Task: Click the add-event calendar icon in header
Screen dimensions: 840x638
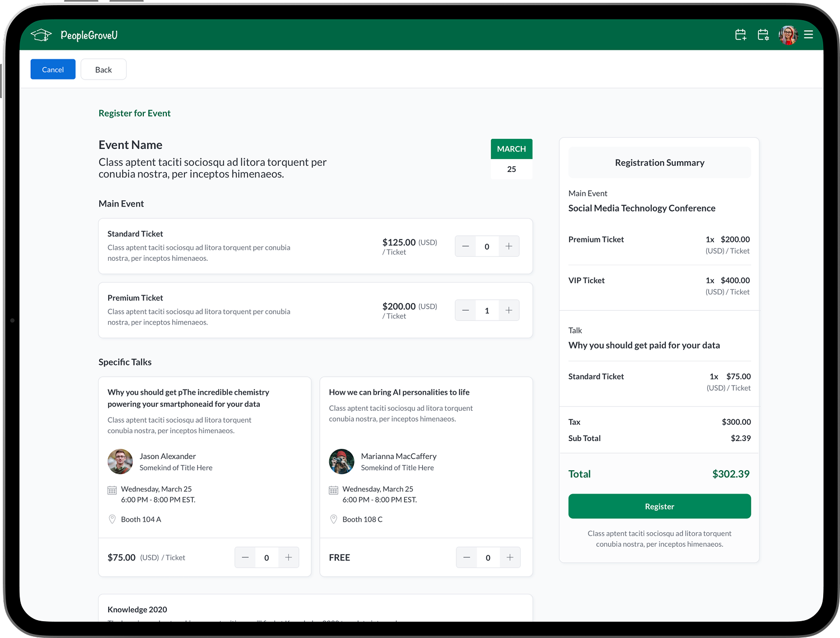Action: point(740,35)
